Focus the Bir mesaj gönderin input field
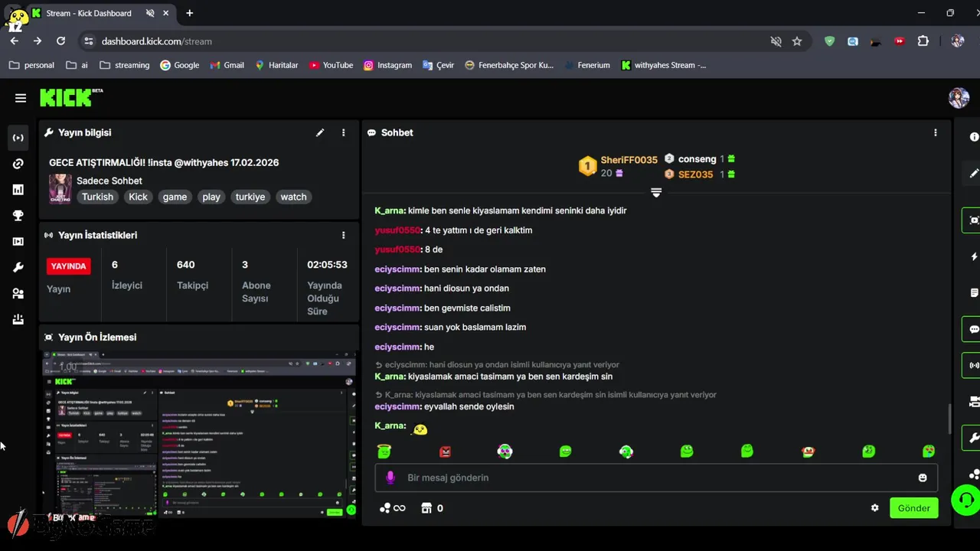 [656, 478]
